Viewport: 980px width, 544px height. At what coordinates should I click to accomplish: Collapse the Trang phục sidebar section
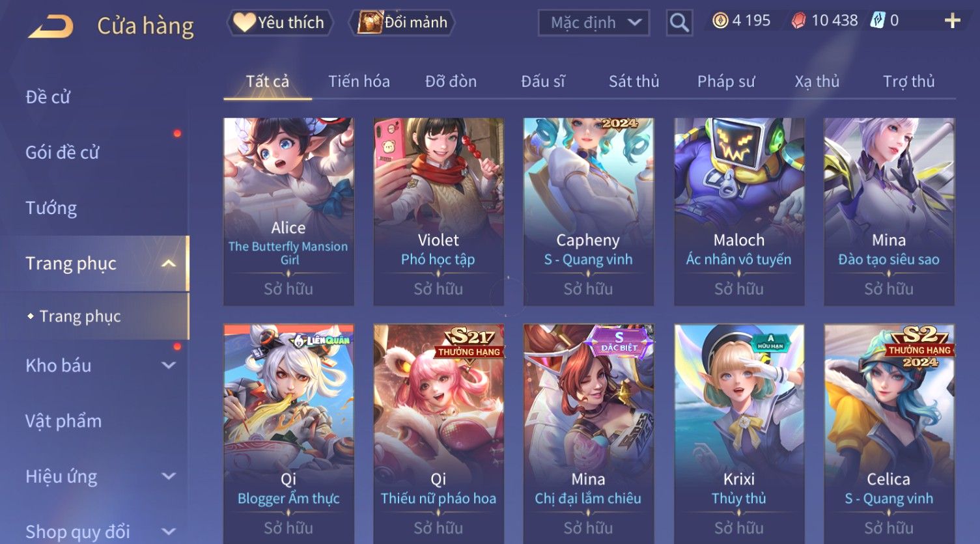click(x=169, y=264)
